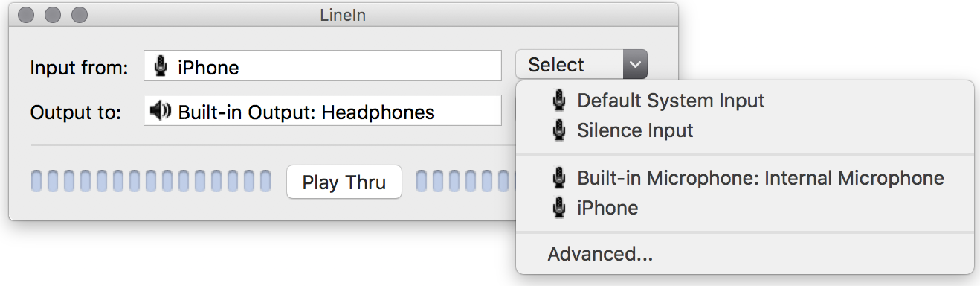This screenshot has width=980, height=286.
Task: Toggle the Play Thru button
Action: tap(344, 182)
